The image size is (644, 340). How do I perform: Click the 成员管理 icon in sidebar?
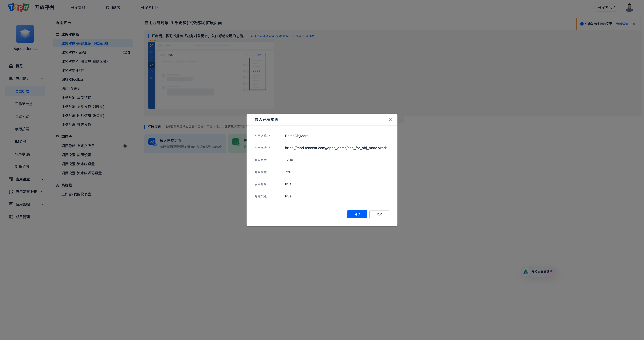(11, 217)
